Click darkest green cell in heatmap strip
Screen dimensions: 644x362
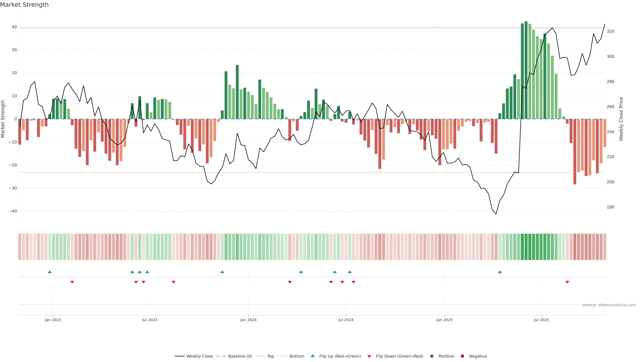click(526, 247)
